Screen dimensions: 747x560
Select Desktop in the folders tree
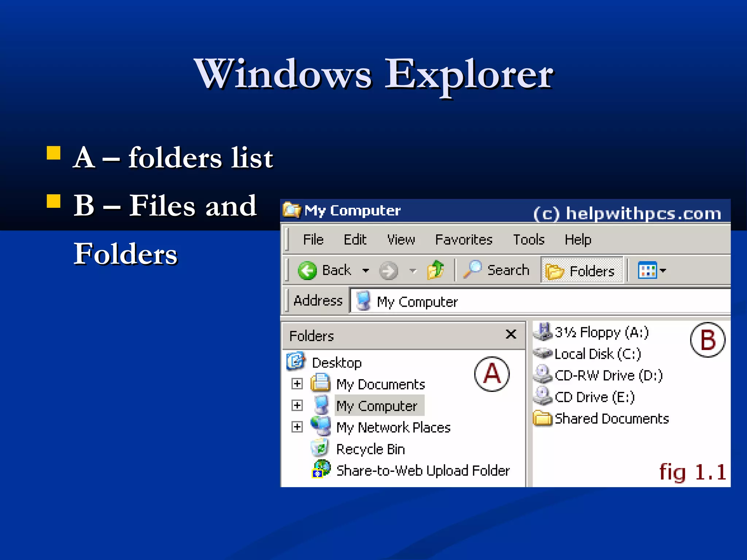337,363
